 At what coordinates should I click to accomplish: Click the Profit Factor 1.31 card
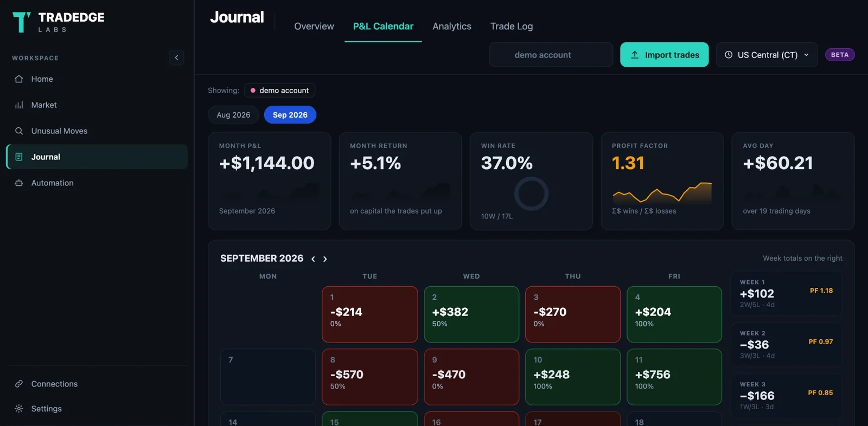click(x=662, y=181)
